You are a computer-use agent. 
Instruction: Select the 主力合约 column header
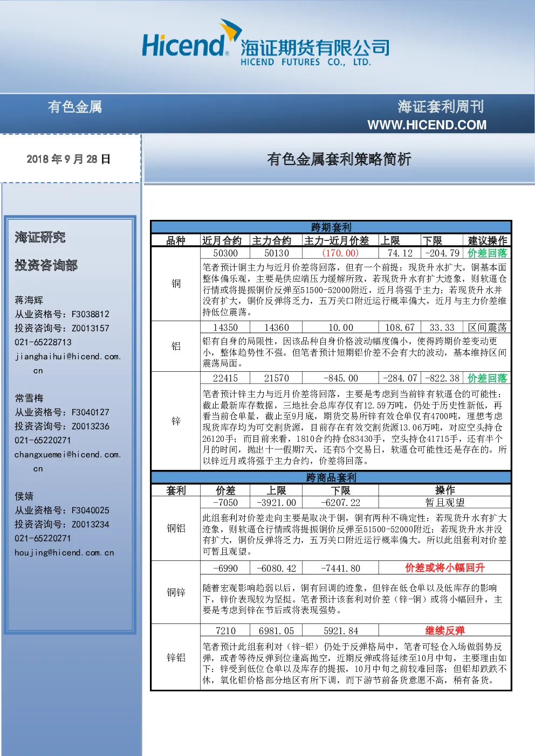pyautogui.click(x=271, y=240)
